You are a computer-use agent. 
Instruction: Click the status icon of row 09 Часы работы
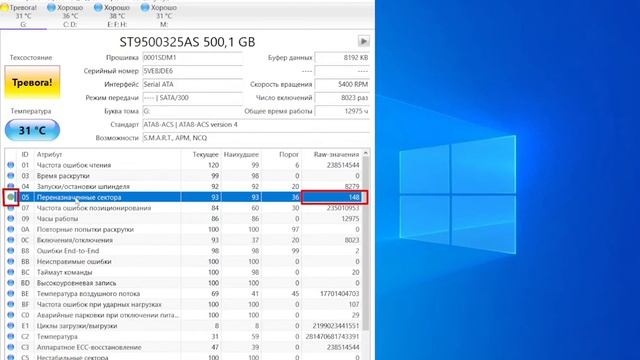[11, 219]
